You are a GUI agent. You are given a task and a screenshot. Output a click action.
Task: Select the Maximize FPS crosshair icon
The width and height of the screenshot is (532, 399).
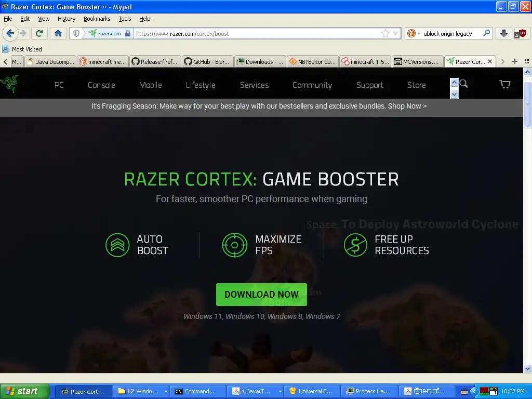click(x=234, y=245)
